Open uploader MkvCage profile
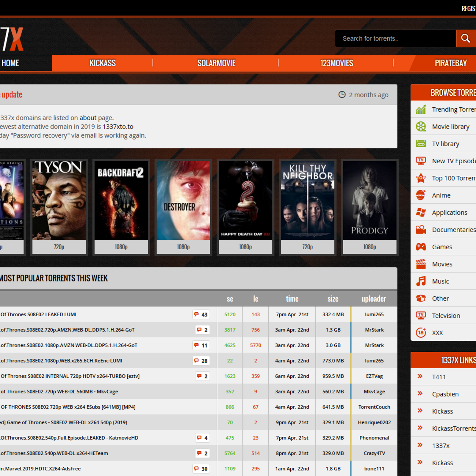Screen dimensions: 476x476 click(374, 392)
